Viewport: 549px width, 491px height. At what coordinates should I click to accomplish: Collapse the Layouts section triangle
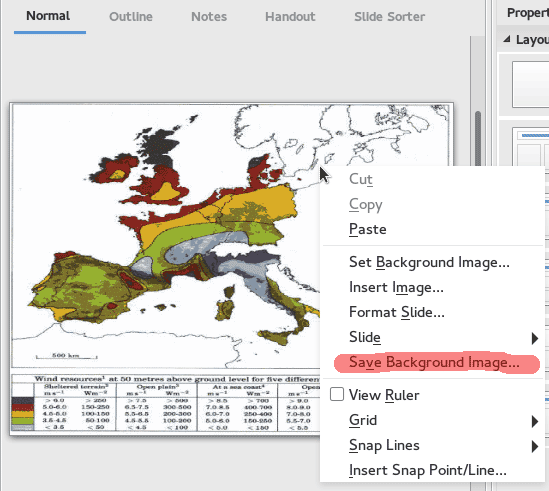(507, 39)
